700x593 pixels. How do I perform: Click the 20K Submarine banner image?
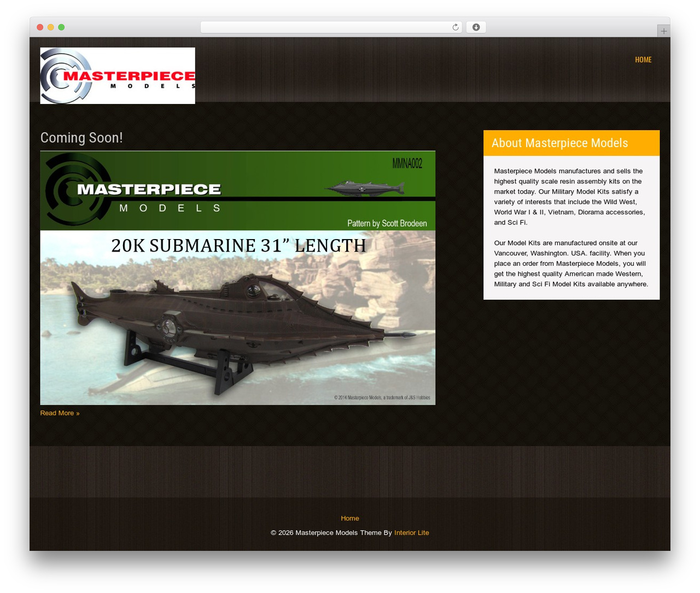238,278
